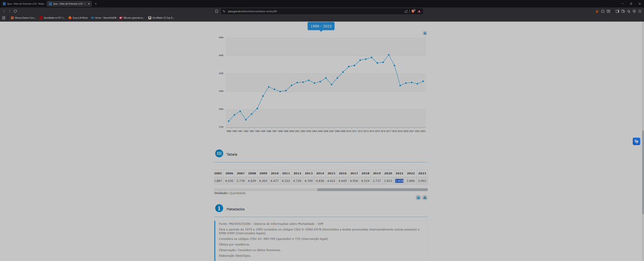Image resolution: width=644 pixels, height=261 pixels.
Task: Click the 'Tabela' heading text
Action: pos(232,154)
